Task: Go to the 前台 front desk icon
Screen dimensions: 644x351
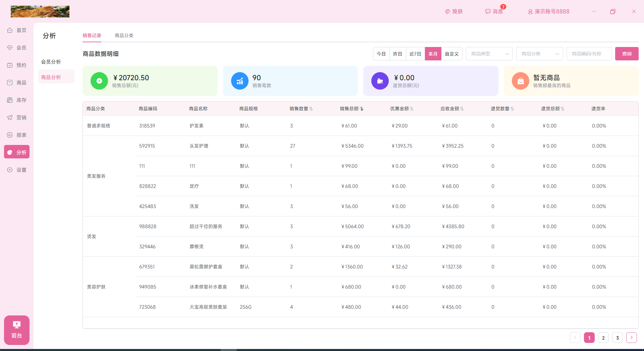Action: coord(17,324)
